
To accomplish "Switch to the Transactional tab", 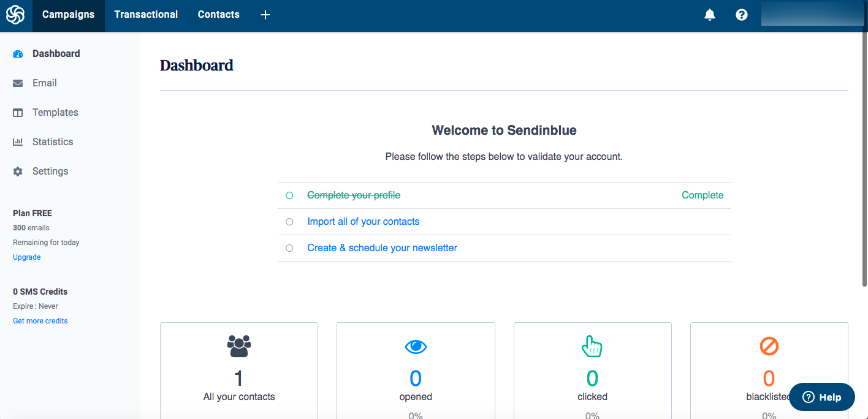I will click(x=146, y=15).
